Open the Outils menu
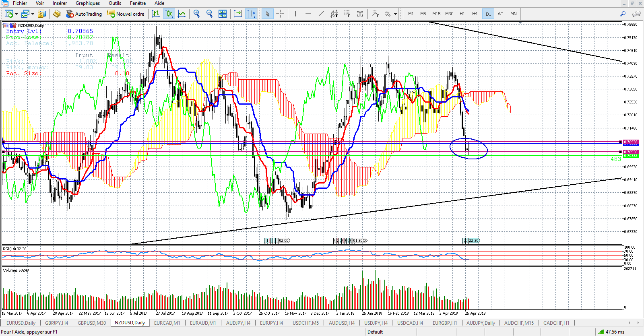Screen dimensions: 644x336 click(115, 3)
